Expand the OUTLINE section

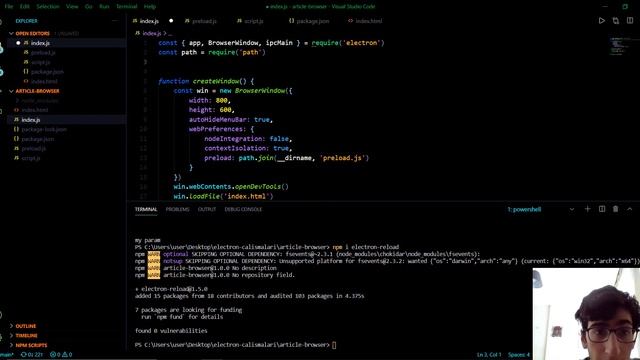coord(25,326)
